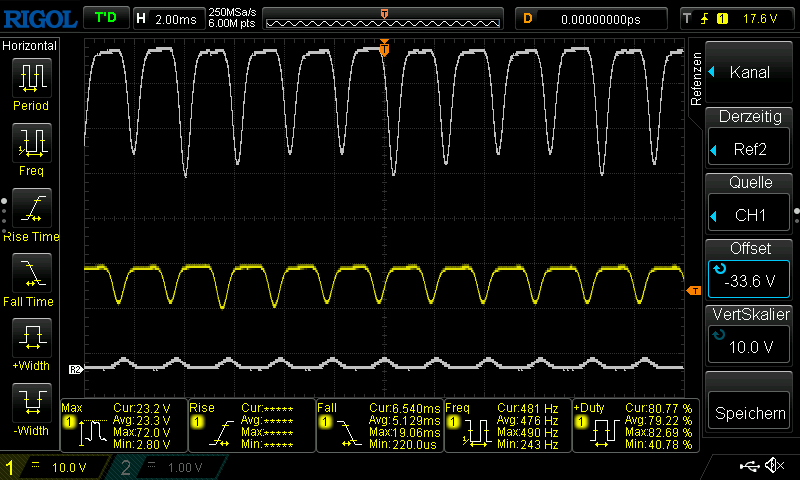Open the Horizontal measurement menu header
Image resolution: width=800 pixels, height=480 pixels.
[30, 46]
